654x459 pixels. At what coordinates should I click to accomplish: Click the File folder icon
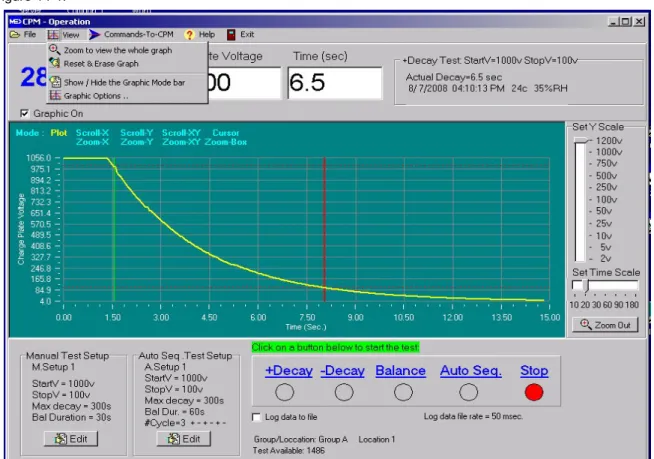coord(15,35)
